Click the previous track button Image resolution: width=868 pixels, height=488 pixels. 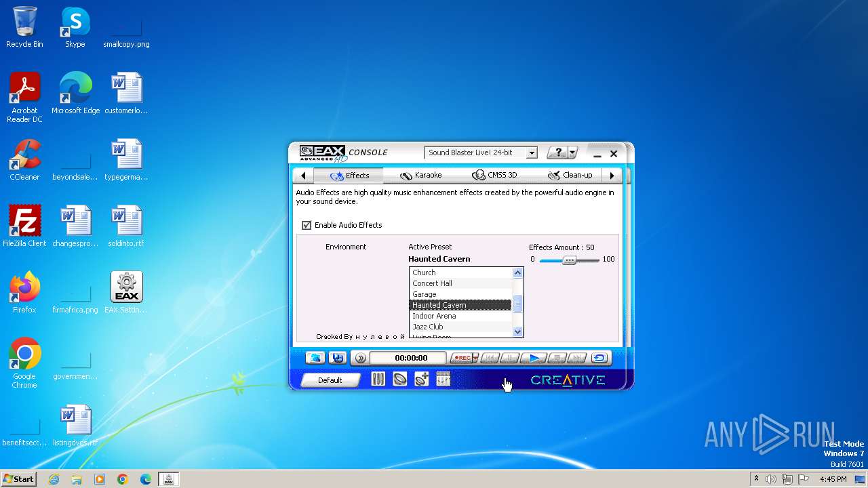tap(489, 358)
